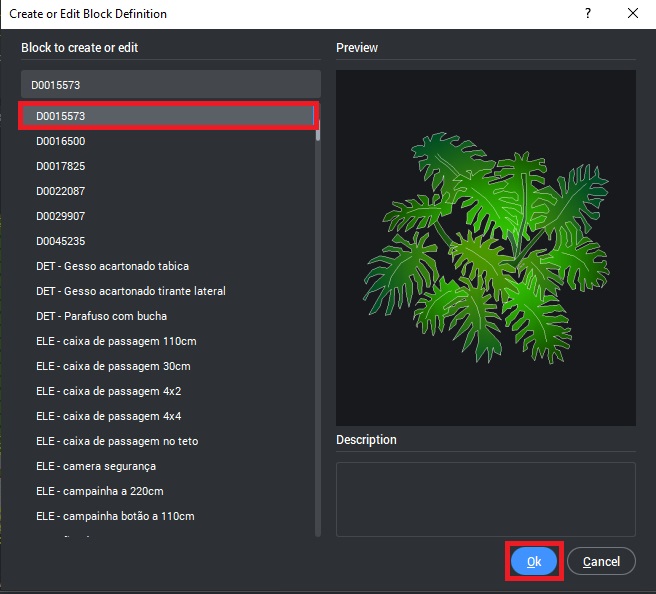Image resolution: width=656 pixels, height=594 pixels.
Task: Click the block name input field
Action: click(170, 85)
